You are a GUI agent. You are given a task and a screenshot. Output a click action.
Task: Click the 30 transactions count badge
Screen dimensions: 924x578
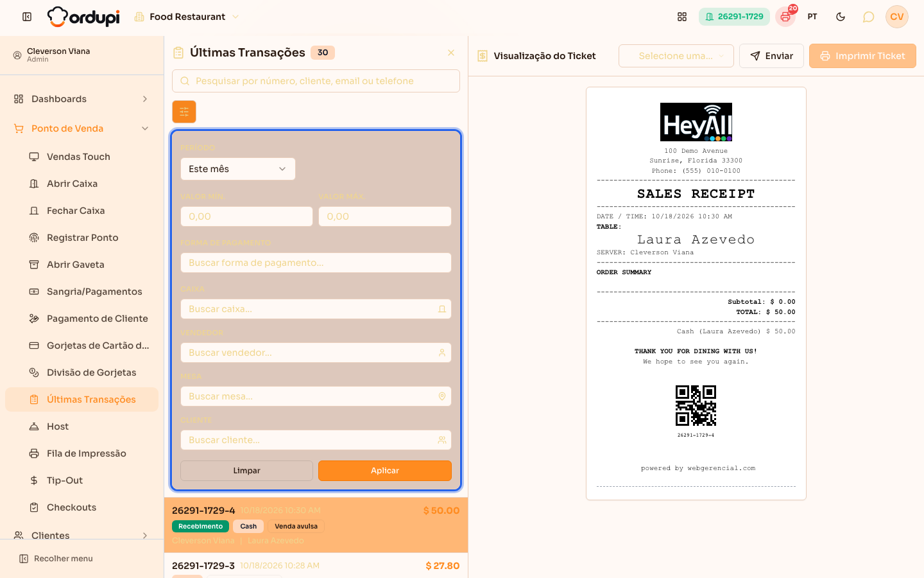click(323, 53)
